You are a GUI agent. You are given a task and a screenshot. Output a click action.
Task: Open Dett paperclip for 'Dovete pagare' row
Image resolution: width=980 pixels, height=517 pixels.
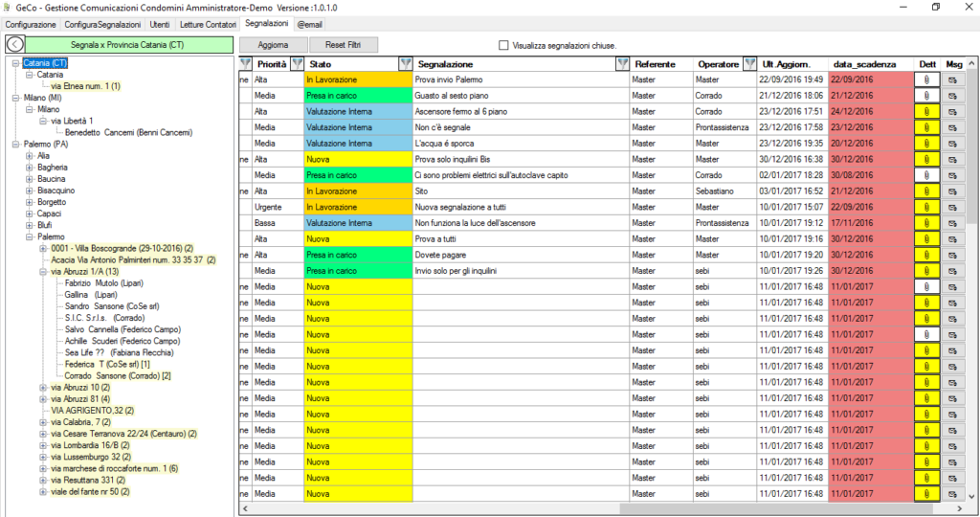click(926, 255)
